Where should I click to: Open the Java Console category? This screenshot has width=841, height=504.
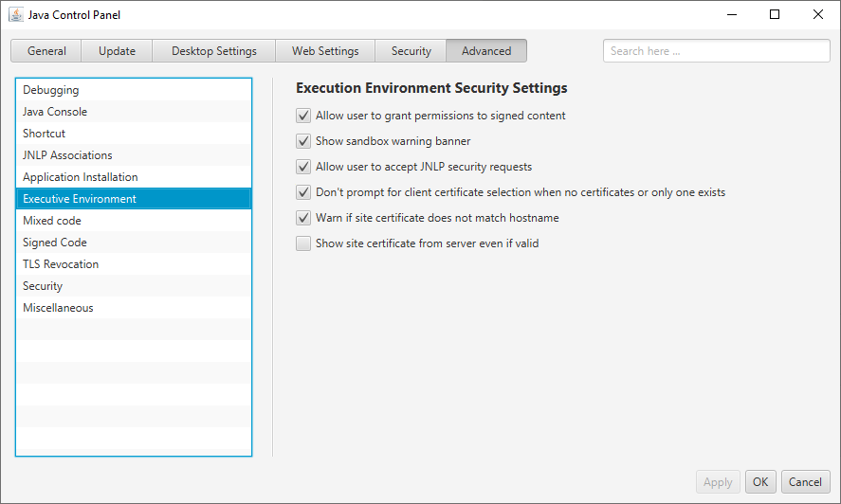tap(55, 112)
